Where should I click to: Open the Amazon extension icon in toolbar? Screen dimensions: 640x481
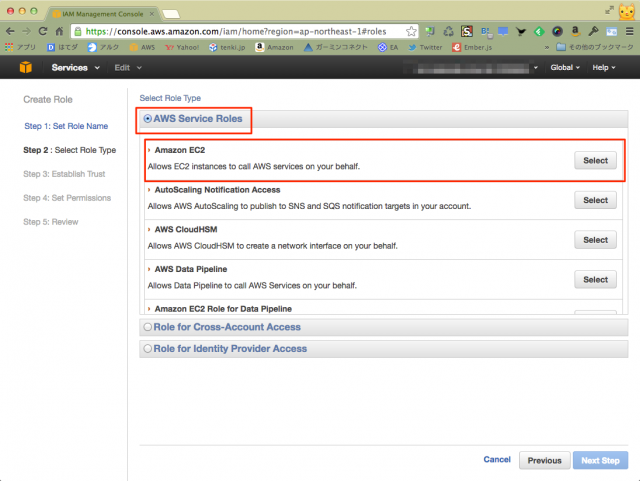point(575,31)
